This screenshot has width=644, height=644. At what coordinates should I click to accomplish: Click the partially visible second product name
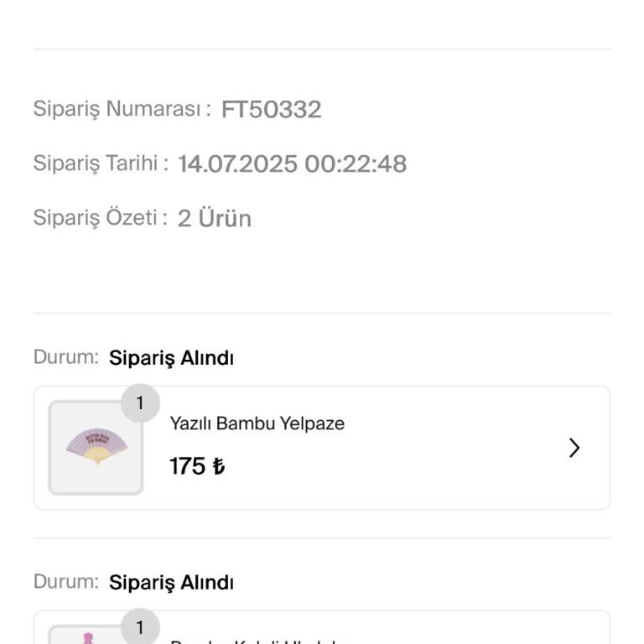(256, 641)
